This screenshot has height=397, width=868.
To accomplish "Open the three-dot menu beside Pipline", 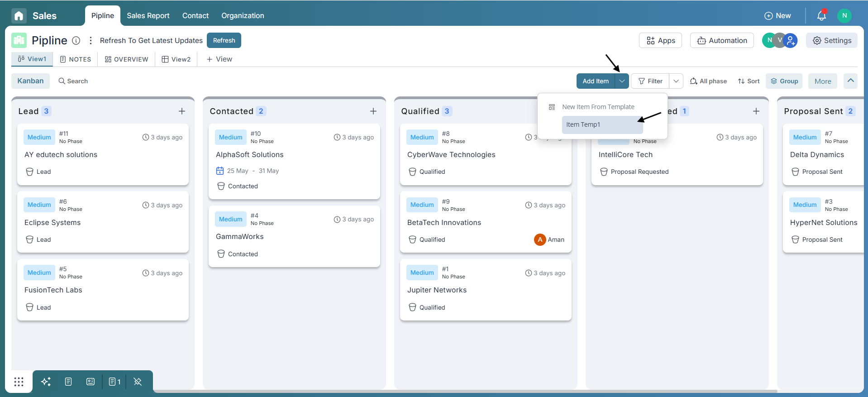I will (91, 40).
